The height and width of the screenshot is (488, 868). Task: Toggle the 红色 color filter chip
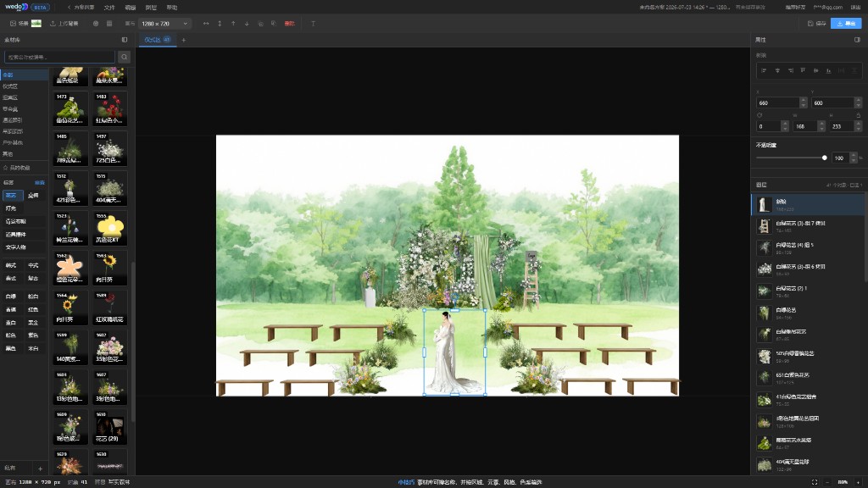point(34,310)
